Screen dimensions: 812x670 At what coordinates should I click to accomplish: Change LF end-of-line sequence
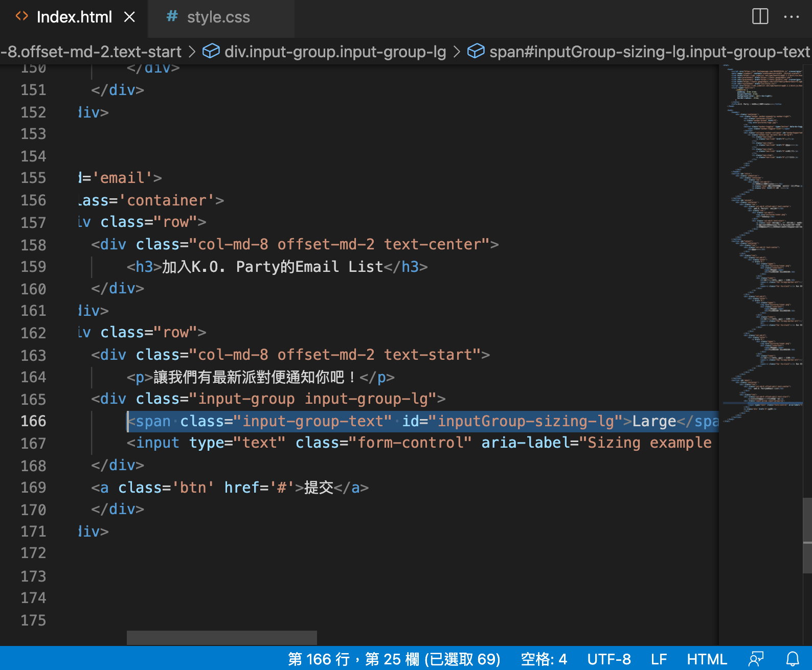click(x=659, y=659)
